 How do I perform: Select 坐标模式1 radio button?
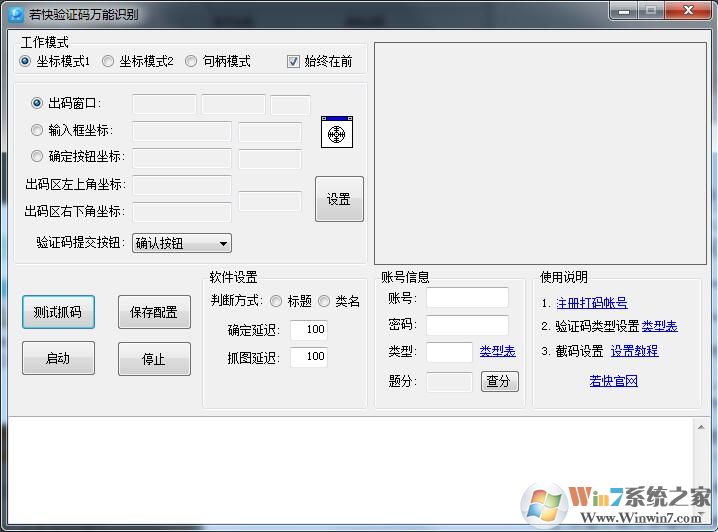tap(25, 61)
